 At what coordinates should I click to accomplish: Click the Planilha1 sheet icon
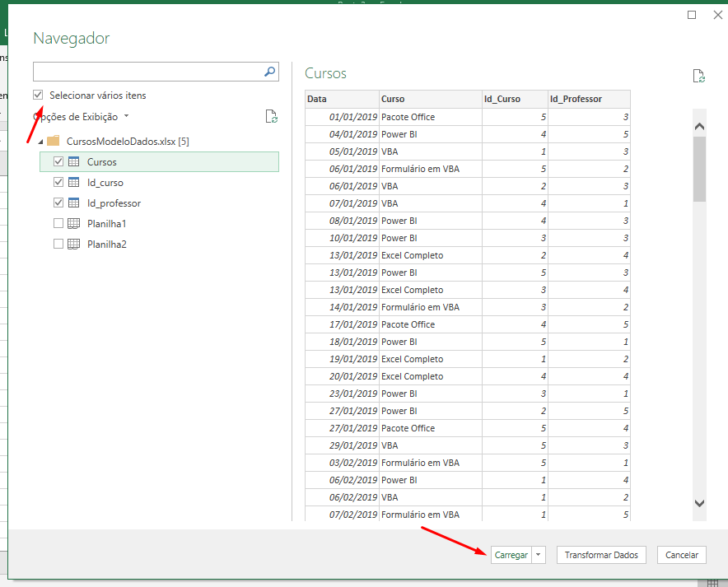point(74,224)
